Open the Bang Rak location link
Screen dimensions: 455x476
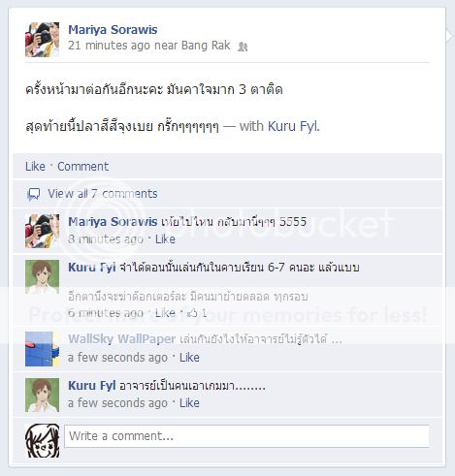click(206, 46)
